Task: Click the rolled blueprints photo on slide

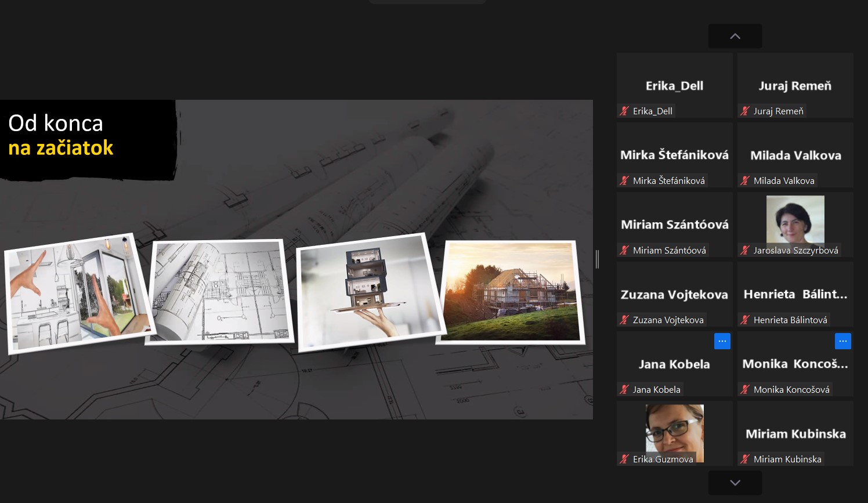Action: [219, 292]
